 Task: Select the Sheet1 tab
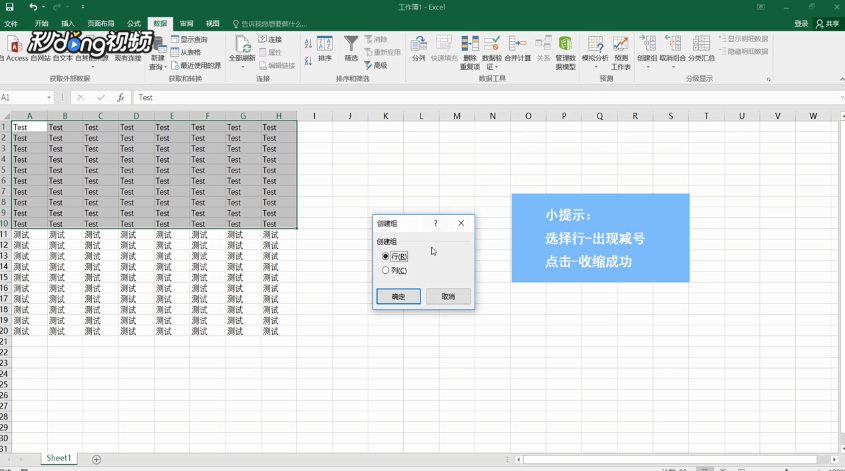tap(59, 458)
